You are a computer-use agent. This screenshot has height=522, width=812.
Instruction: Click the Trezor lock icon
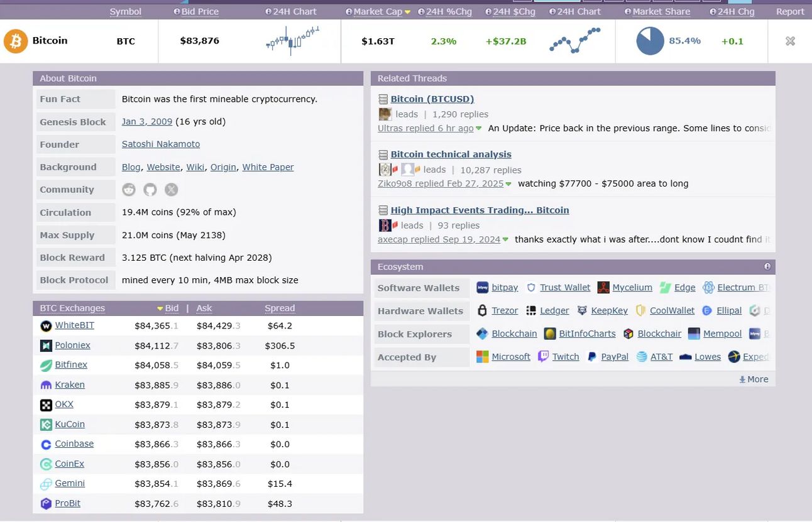(x=483, y=310)
